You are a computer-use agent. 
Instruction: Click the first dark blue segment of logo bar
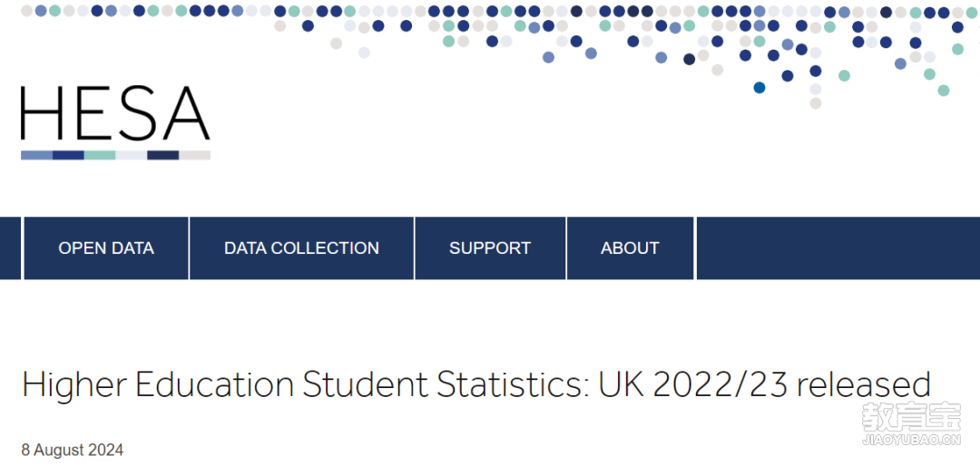pos(68,155)
